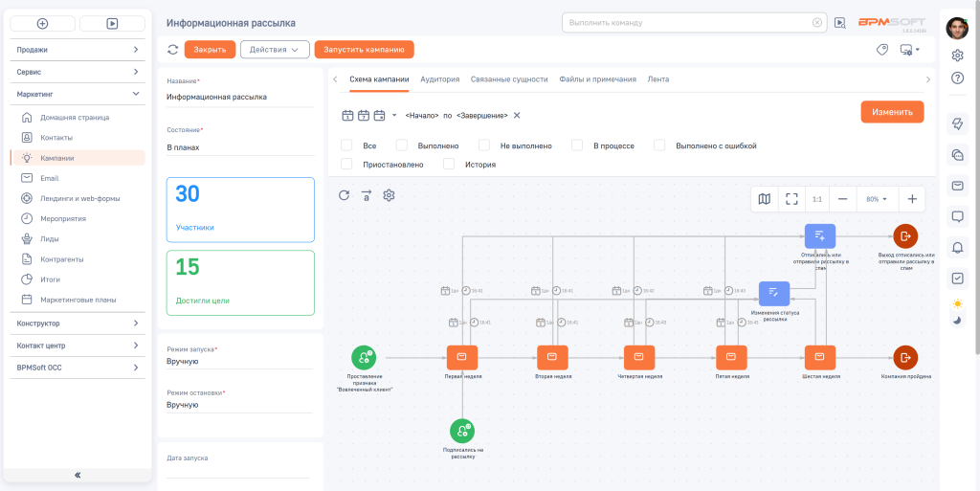The image size is (980, 491).
Task: Expand the BPMSoft OCC menu section
Action: click(78, 368)
